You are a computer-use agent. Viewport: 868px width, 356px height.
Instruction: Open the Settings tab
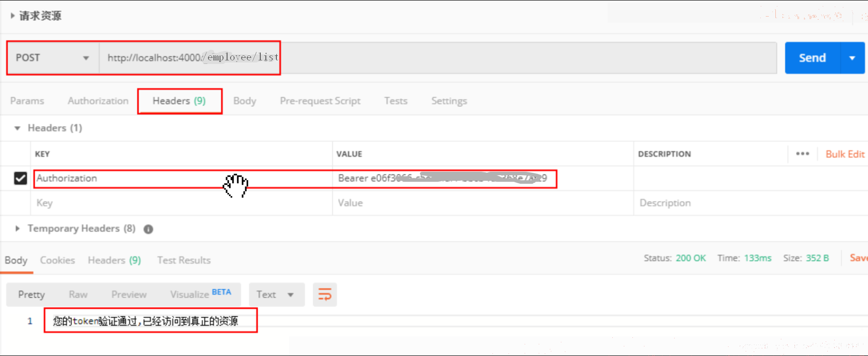[x=449, y=101]
